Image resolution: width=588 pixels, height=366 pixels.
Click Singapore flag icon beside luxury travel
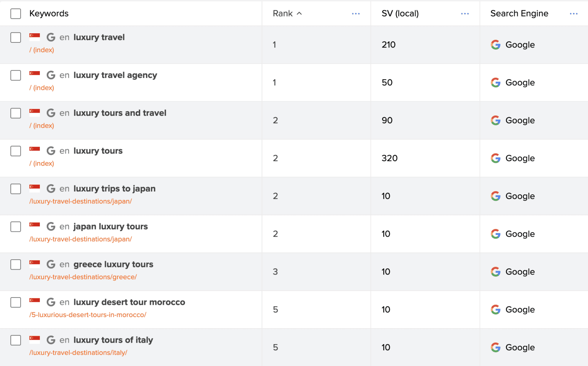click(x=35, y=37)
